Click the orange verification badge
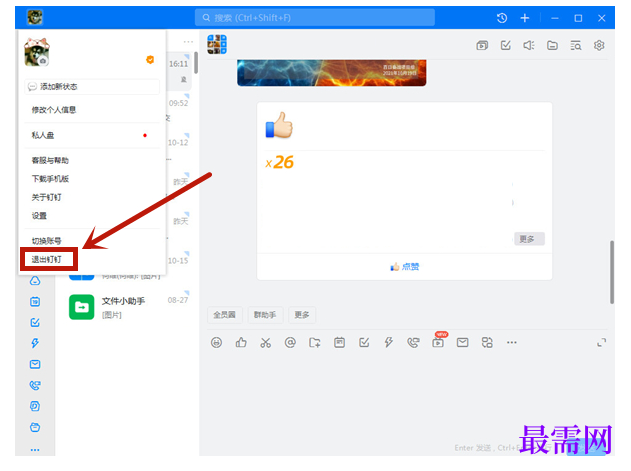Viewport: 631px width, 471px height. pos(150,60)
